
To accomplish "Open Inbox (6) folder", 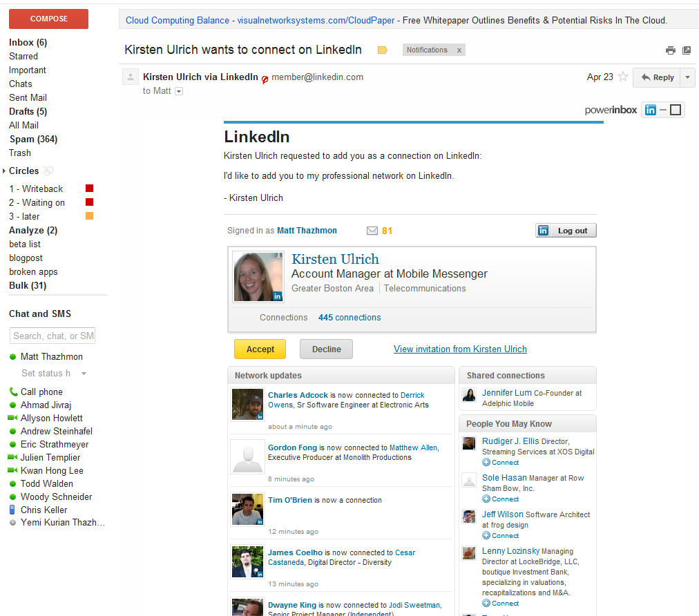I will (x=28, y=42).
